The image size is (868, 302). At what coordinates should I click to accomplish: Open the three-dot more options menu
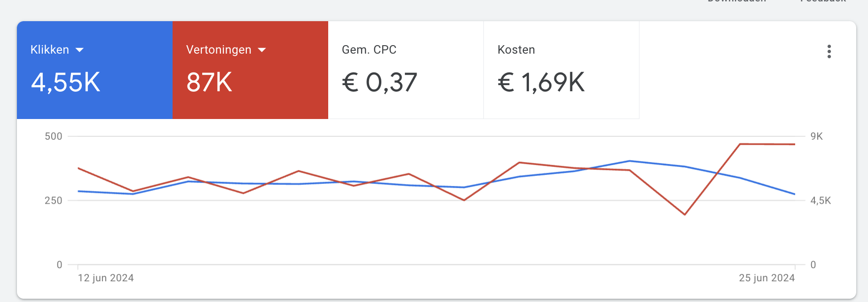(829, 52)
